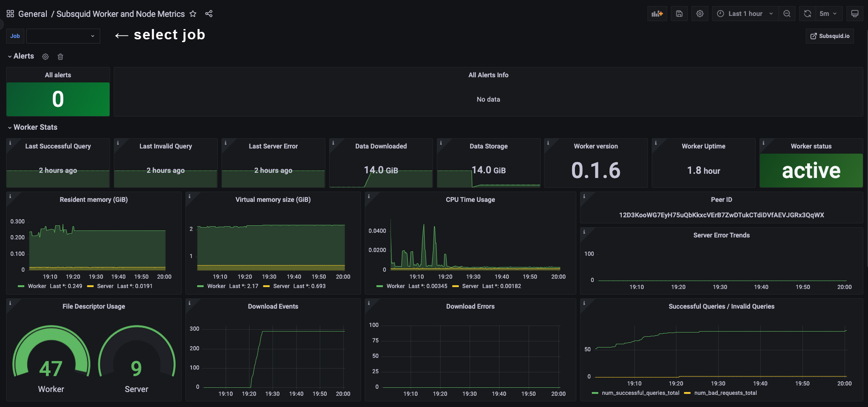Image resolution: width=868 pixels, height=407 pixels.
Task: Show info for Data Storage panel
Action: click(x=441, y=143)
